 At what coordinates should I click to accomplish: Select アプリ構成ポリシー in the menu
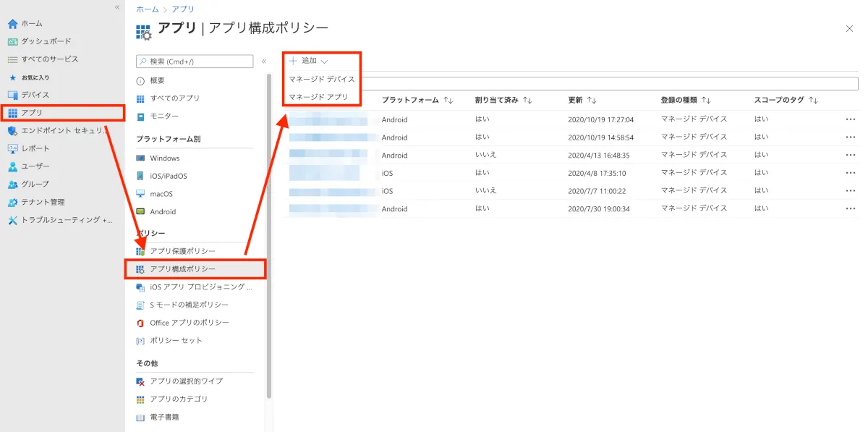click(x=182, y=269)
